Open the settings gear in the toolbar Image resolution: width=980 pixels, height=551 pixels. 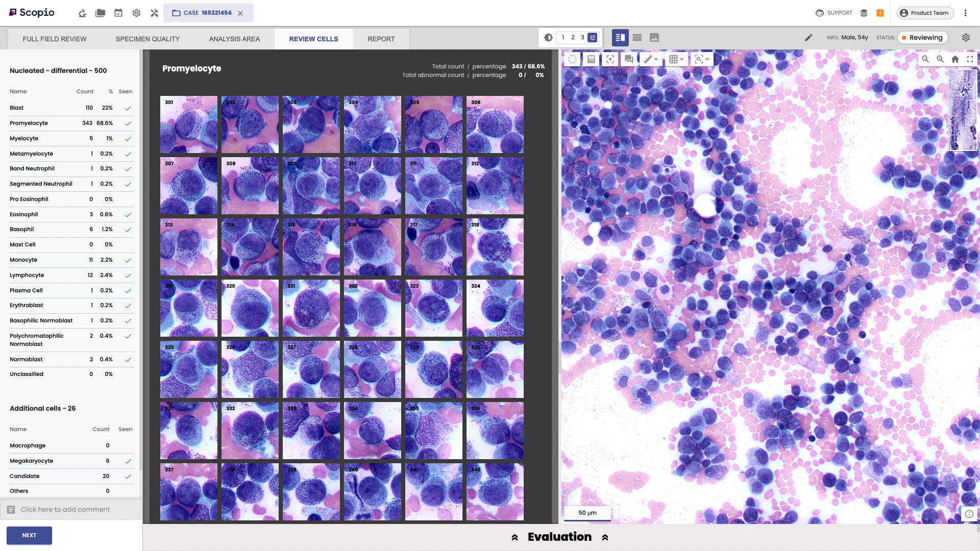[966, 37]
